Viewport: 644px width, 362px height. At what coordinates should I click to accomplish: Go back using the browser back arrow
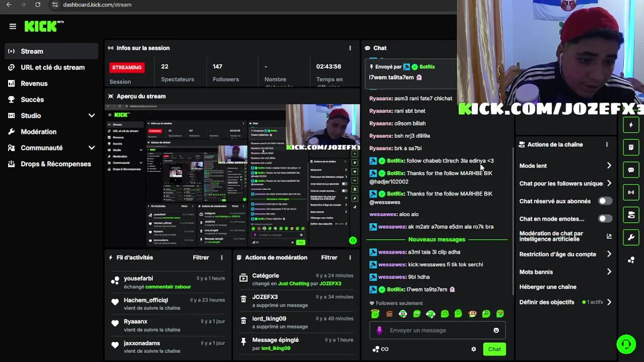pyautogui.click(x=9, y=5)
